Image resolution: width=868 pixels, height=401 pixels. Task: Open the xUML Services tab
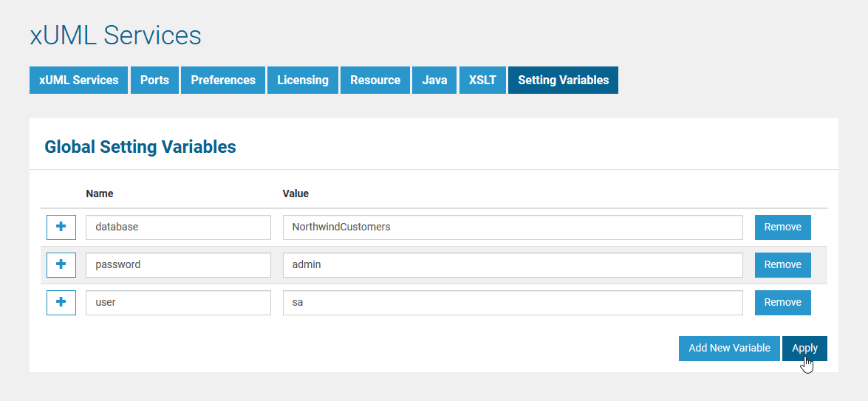(x=79, y=80)
